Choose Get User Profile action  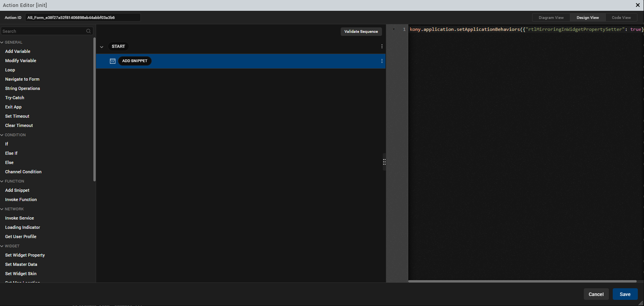(21, 237)
